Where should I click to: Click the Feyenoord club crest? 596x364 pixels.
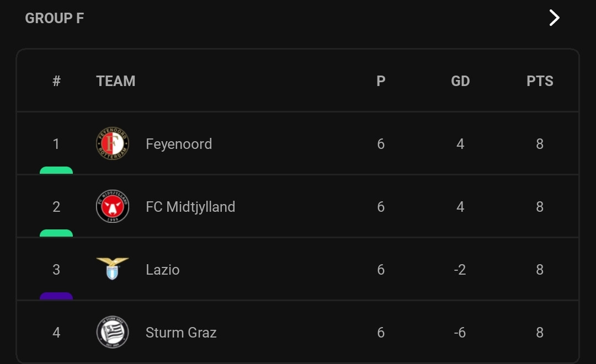pos(113,143)
